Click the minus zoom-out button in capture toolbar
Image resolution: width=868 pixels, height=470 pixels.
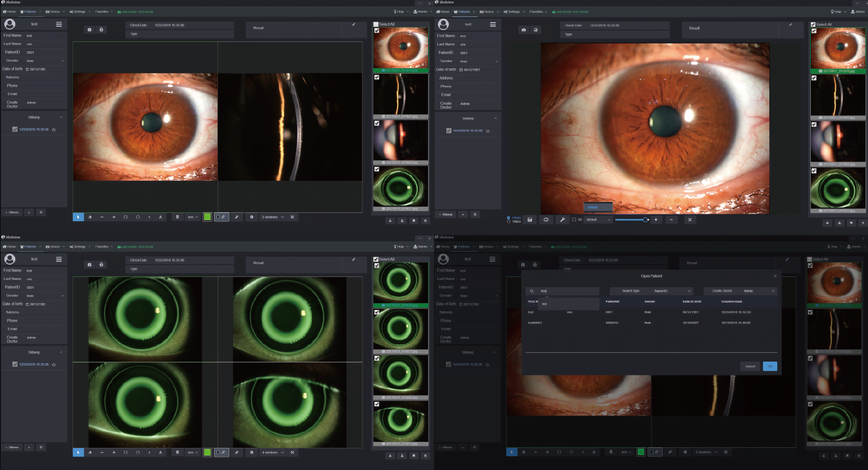pyautogui.click(x=671, y=220)
